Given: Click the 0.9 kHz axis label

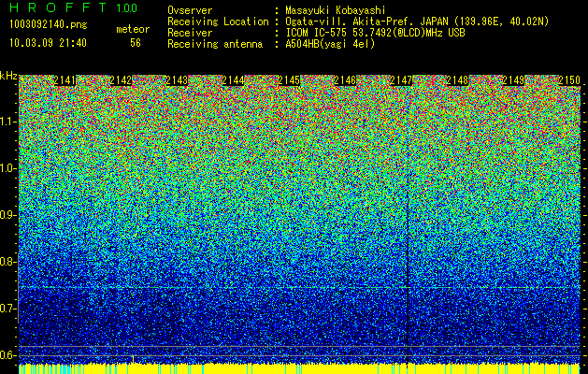Looking at the screenshot, I should pos(8,215).
